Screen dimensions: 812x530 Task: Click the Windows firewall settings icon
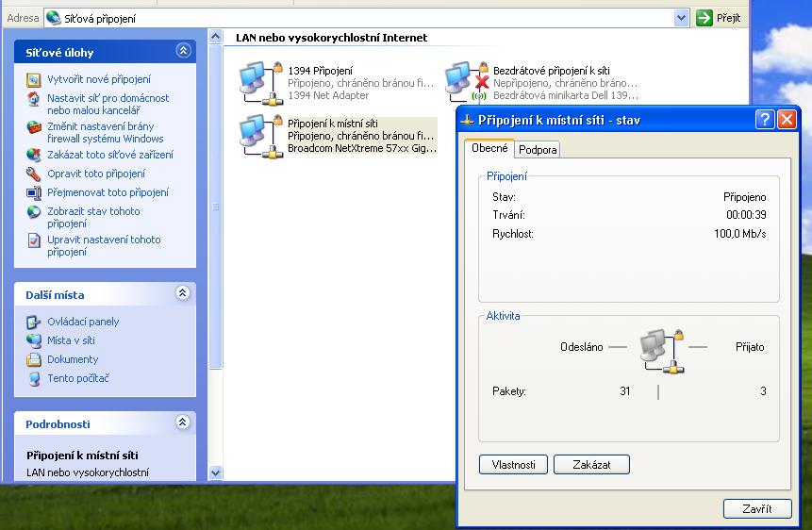tap(34, 127)
